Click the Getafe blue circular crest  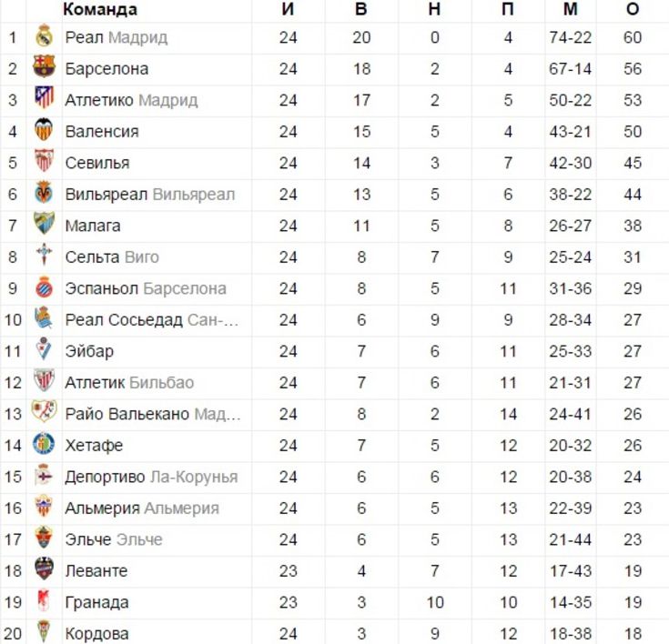(x=44, y=444)
